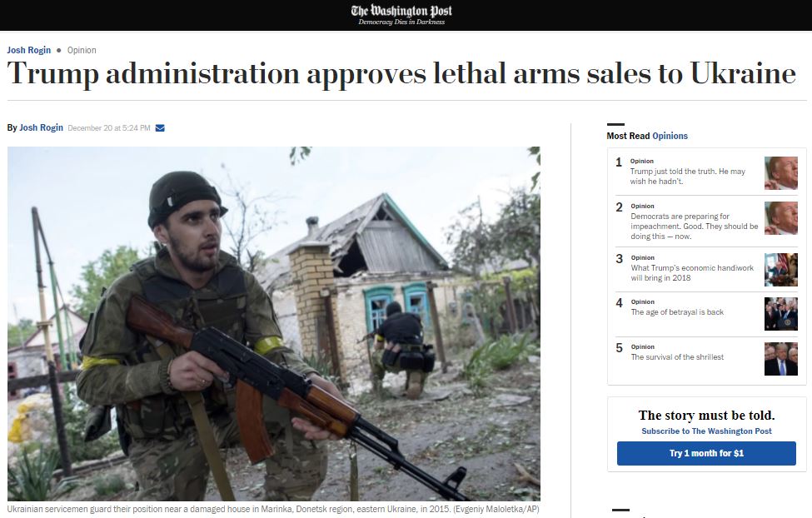Click thumbnail beside the impeachment opinion story
This screenshot has height=518, width=812.
click(781, 218)
